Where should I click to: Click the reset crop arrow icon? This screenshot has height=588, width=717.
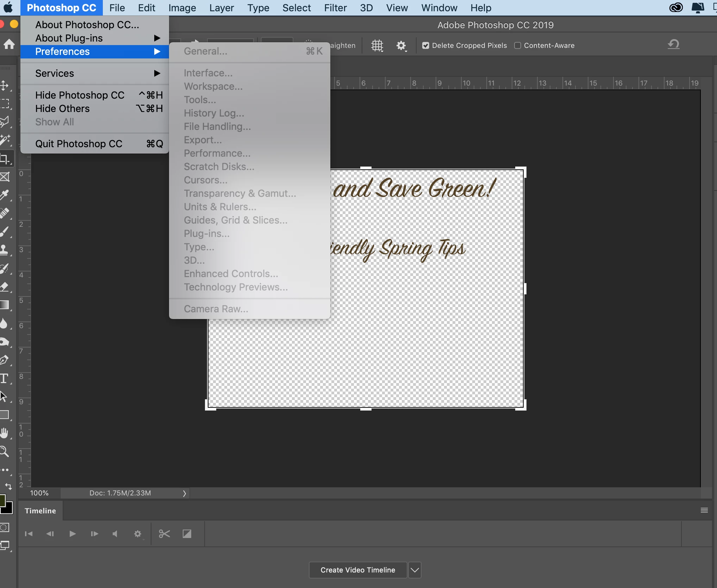point(673,44)
